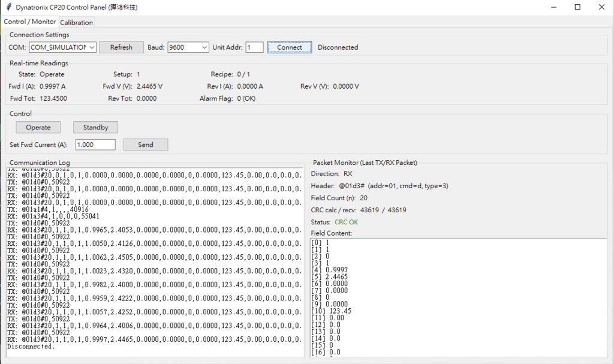
Task: Send the forward current setpoint
Action: coord(145,145)
